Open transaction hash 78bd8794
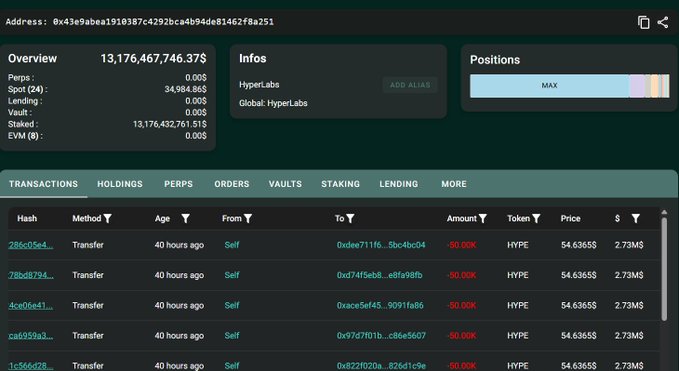Viewport: 679px width, 371px height. 31,275
